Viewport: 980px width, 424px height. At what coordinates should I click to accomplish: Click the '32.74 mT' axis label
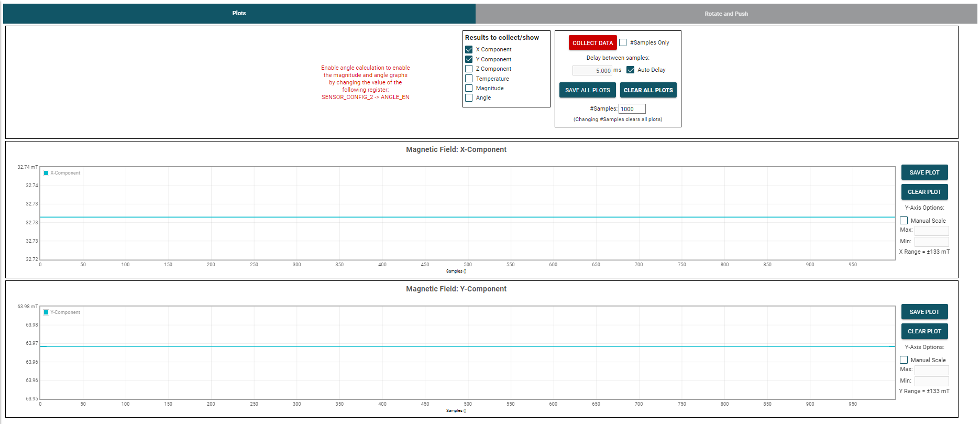pyautogui.click(x=28, y=167)
